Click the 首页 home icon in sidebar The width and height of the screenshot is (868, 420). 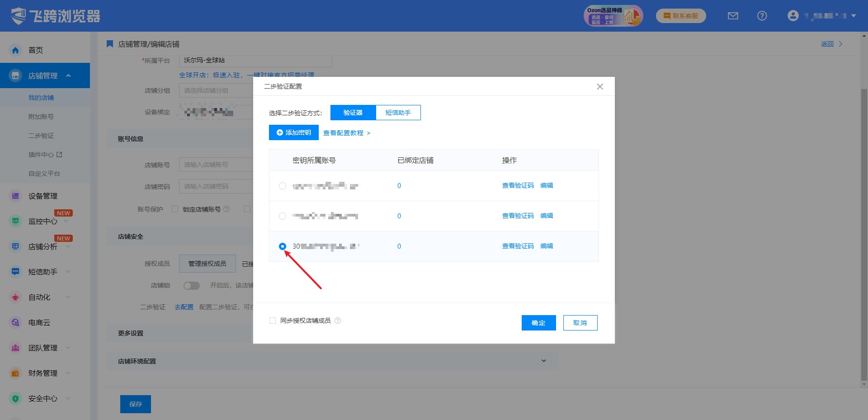pos(15,50)
